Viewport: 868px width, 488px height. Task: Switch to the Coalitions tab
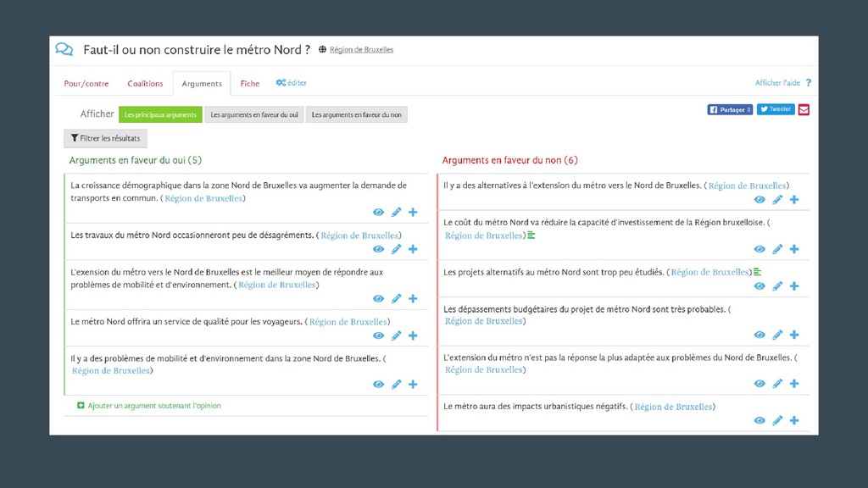[145, 84]
